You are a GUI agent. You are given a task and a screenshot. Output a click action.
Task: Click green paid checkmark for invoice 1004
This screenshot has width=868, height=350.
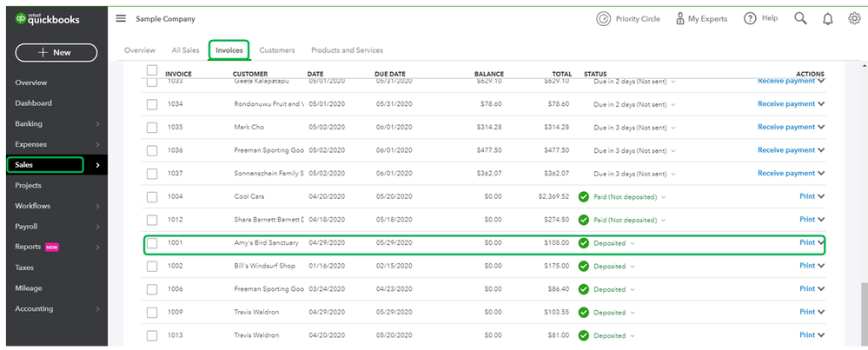pos(584,197)
